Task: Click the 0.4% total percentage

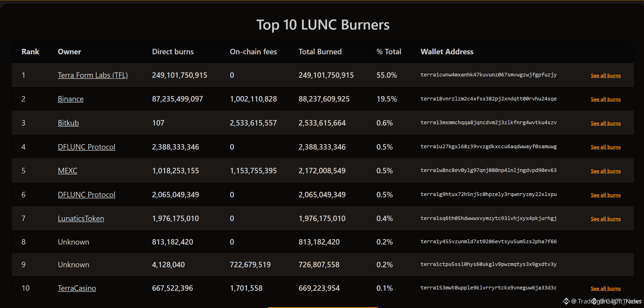Action: (385, 218)
